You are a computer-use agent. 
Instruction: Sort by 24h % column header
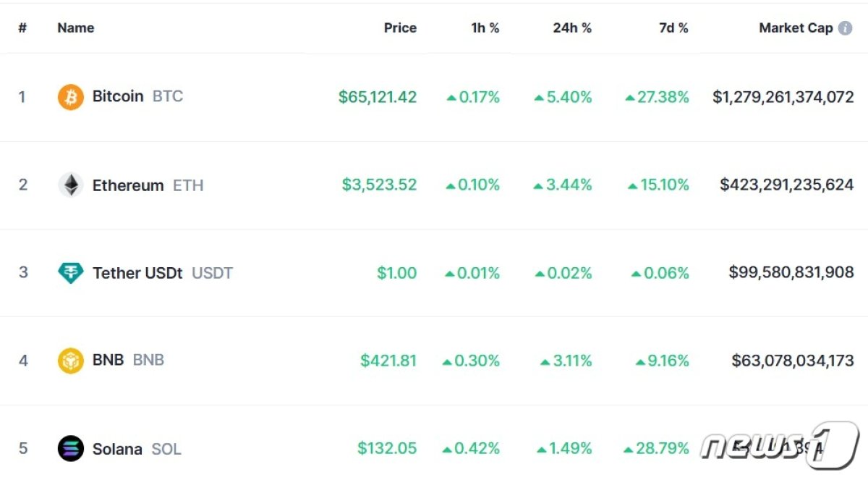(x=571, y=28)
